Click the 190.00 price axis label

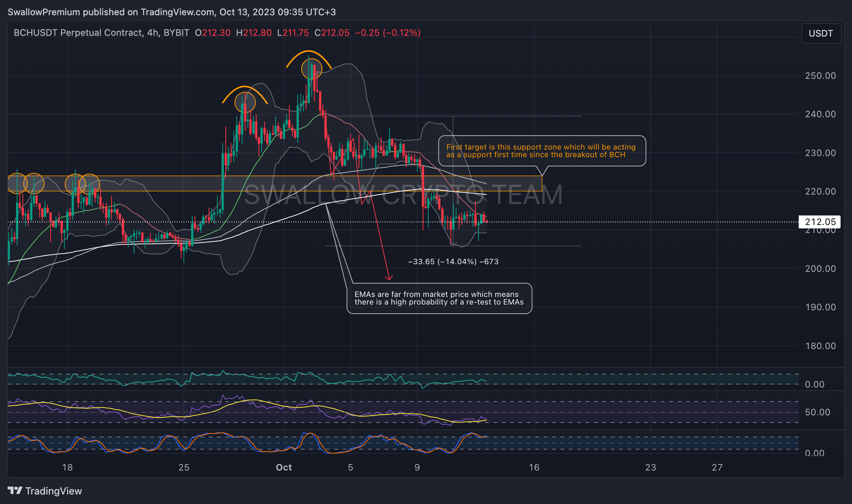pos(820,307)
